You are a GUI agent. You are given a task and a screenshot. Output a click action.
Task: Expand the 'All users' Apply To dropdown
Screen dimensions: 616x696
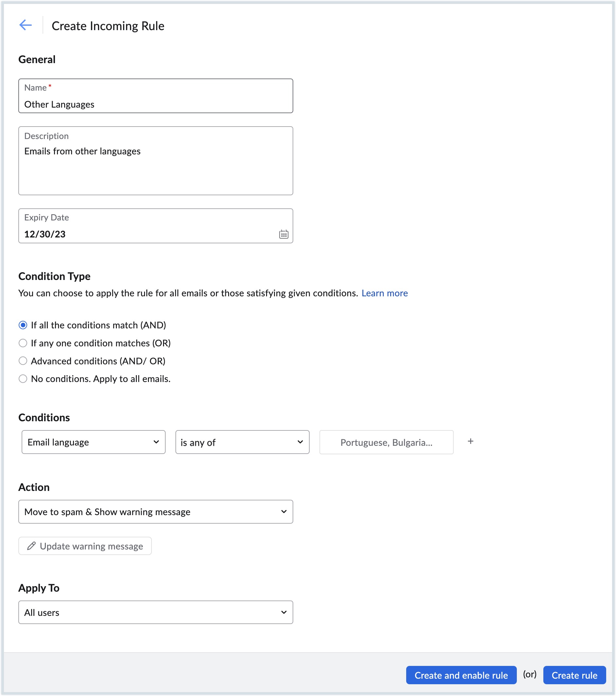click(x=156, y=612)
